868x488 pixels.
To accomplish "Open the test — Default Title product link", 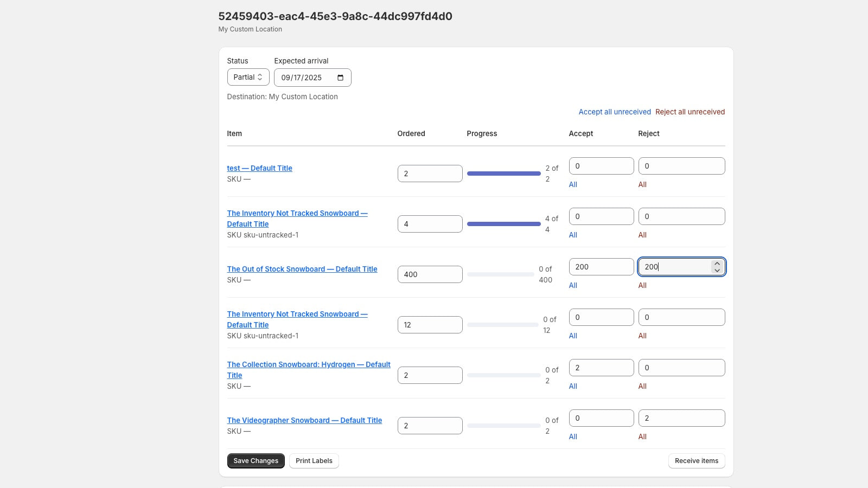I will pyautogui.click(x=259, y=168).
